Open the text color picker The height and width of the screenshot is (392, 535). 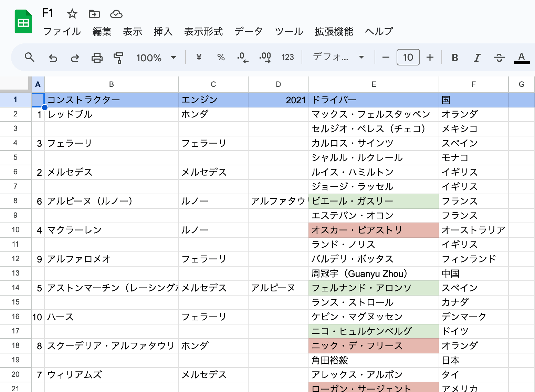(x=522, y=58)
